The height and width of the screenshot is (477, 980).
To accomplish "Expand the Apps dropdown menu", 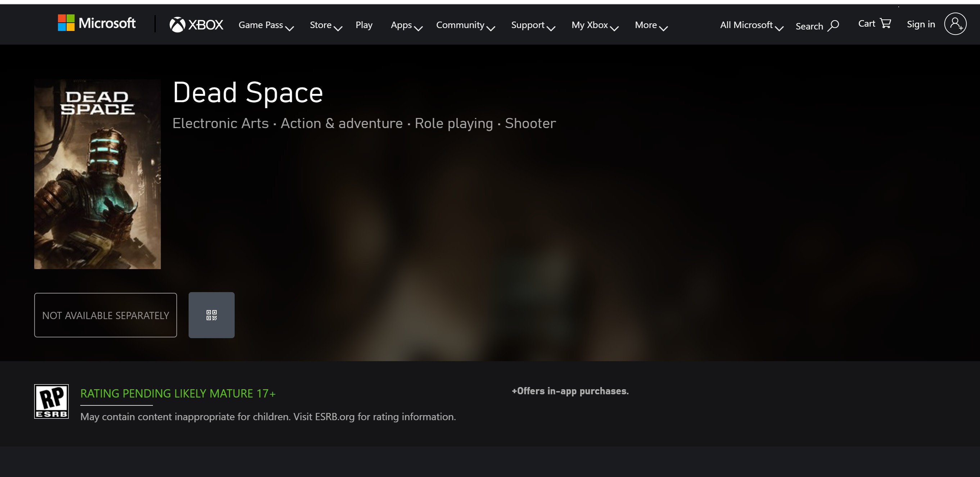I will coord(405,25).
